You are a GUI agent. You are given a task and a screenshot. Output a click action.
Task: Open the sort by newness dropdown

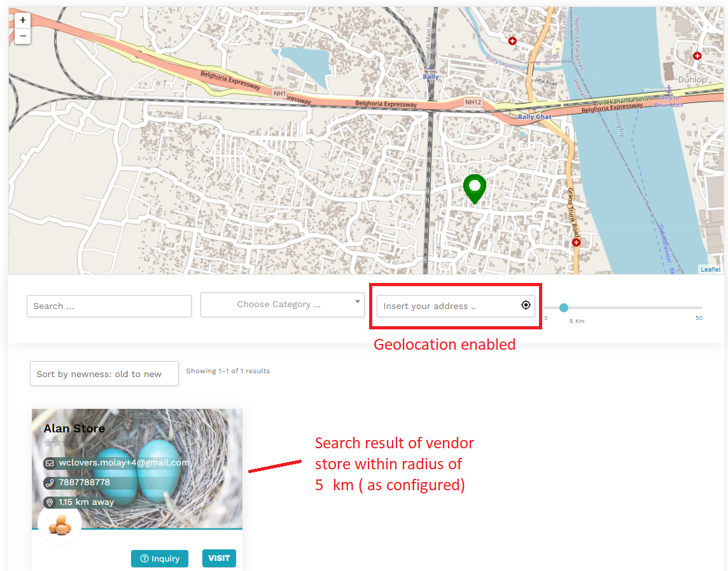pyautogui.click(x=104, y=374)
